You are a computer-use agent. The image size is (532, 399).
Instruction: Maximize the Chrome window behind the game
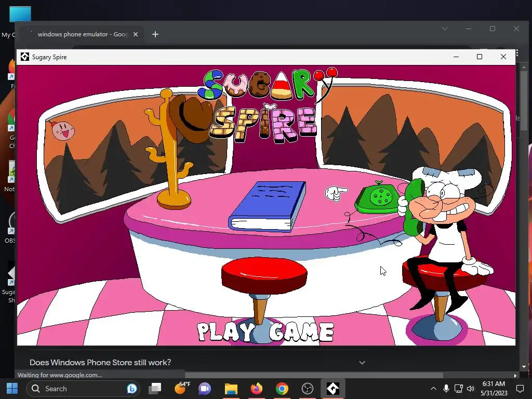[x=493, y=29]
